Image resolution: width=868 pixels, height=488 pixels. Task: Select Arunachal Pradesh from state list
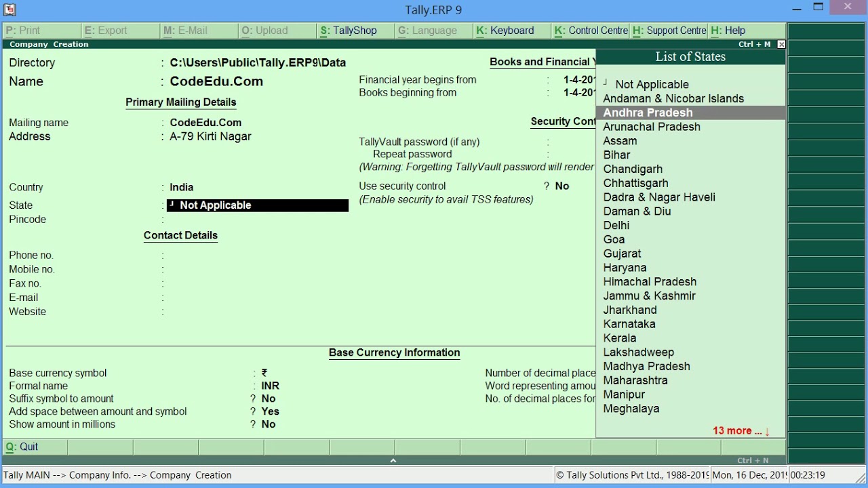point(652,127)
